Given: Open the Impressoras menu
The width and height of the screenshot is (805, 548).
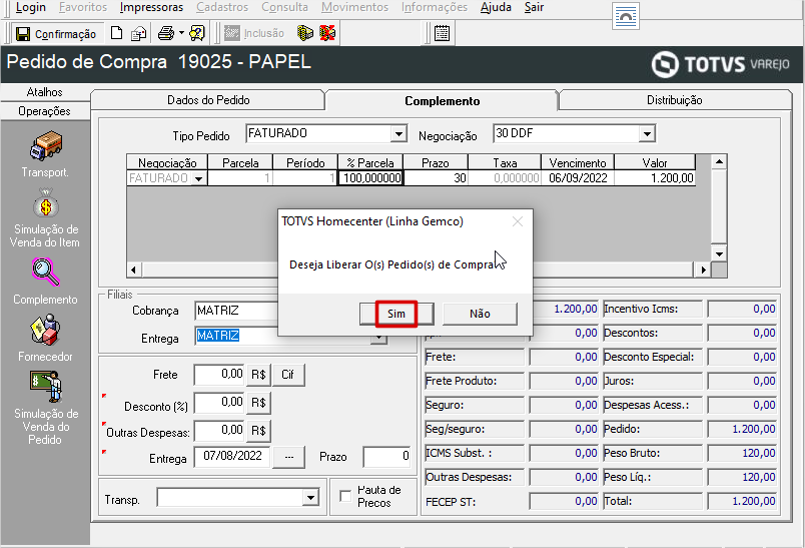Looking at the screenshot, I should (151, 7).
